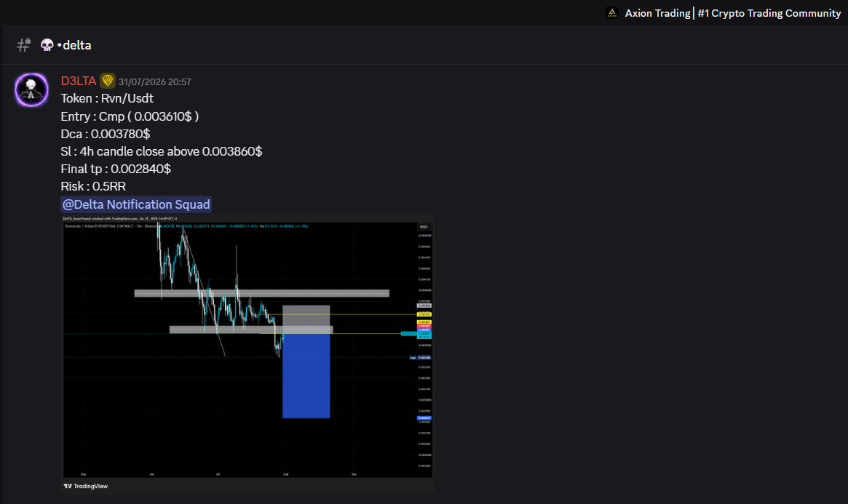Click the @Delta Notification Squad mention
The image size is (848, 504).
click(x=135, y=204)
